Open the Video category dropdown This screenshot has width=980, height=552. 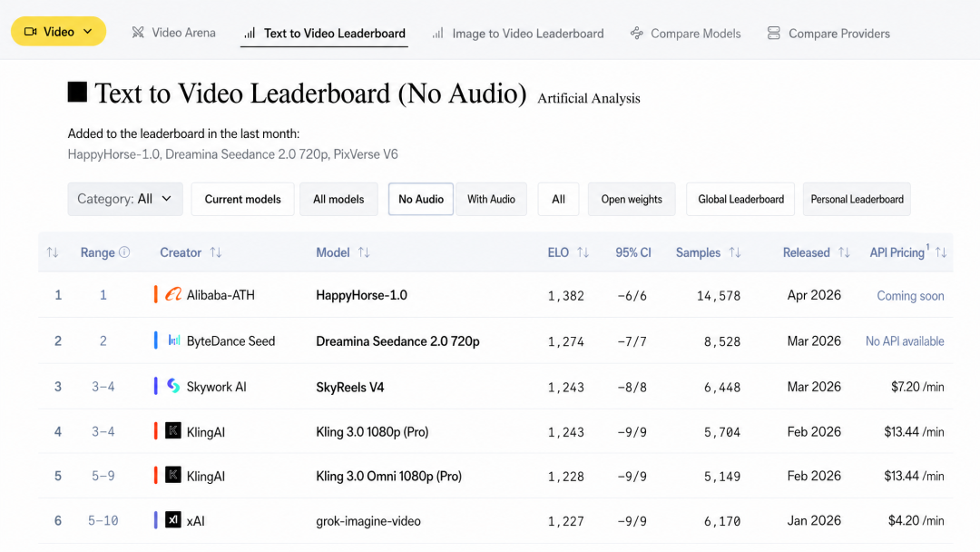click(x=58, y=32)
